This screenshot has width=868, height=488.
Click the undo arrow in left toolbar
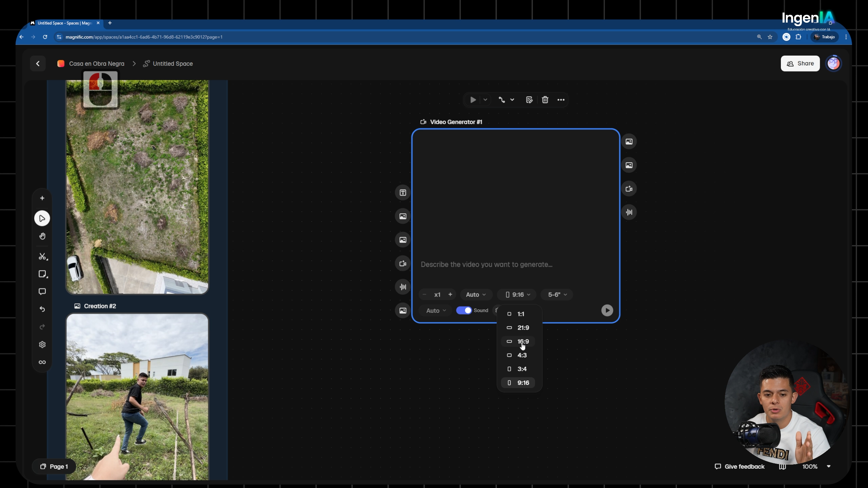click(x=42, y=309)
